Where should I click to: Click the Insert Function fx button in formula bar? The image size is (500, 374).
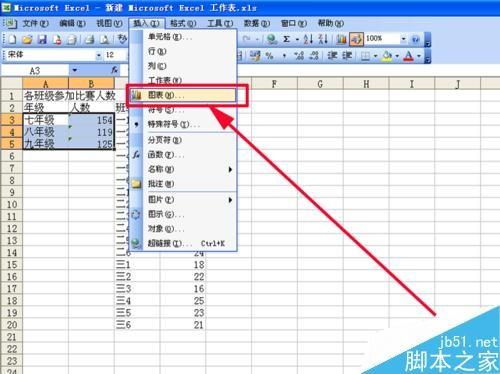pyautogui.click(x=114, y=70)
